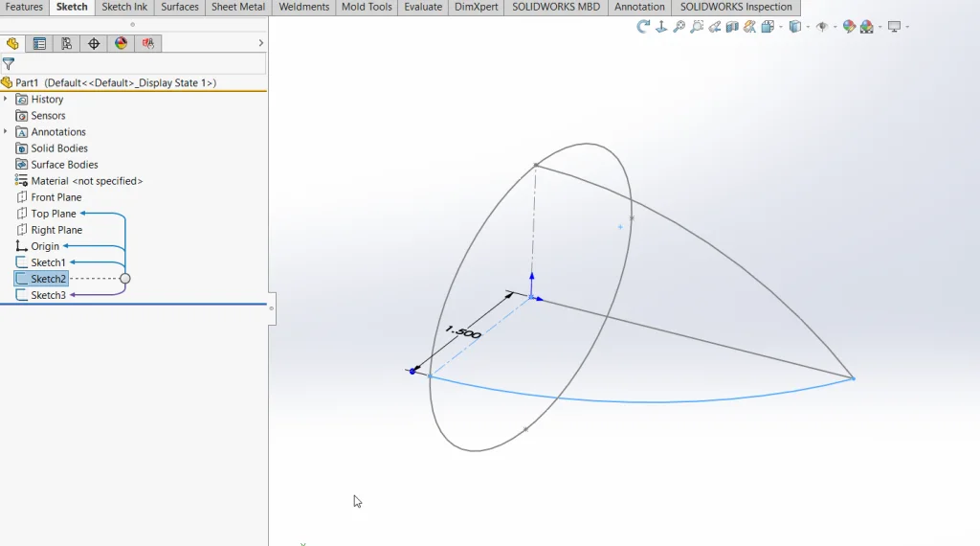The image size is (980, 546).
Task: Click the Apply Scene icon
Action: [866, 27]
